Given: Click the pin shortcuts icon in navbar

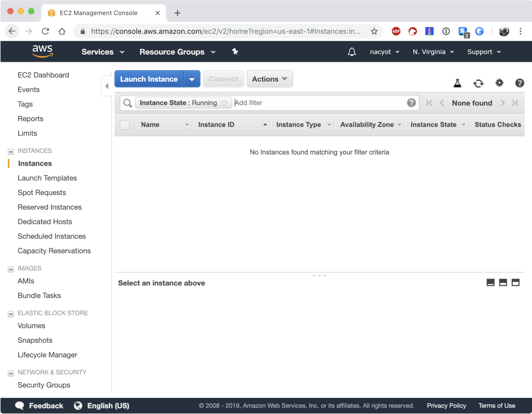Looking at the screenshot, I should pyautogui.click(x=235, y=52).
